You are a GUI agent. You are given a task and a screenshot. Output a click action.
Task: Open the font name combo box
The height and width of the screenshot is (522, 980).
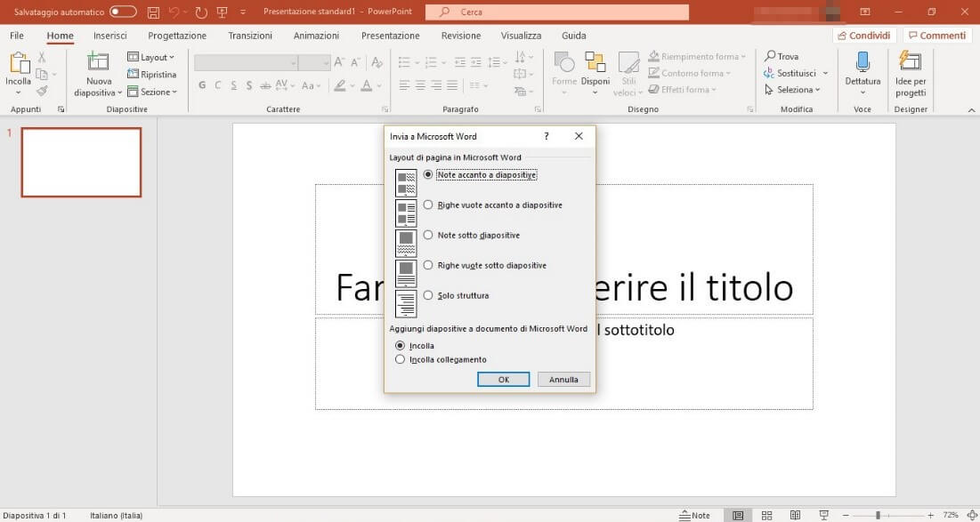click(247, 62)
